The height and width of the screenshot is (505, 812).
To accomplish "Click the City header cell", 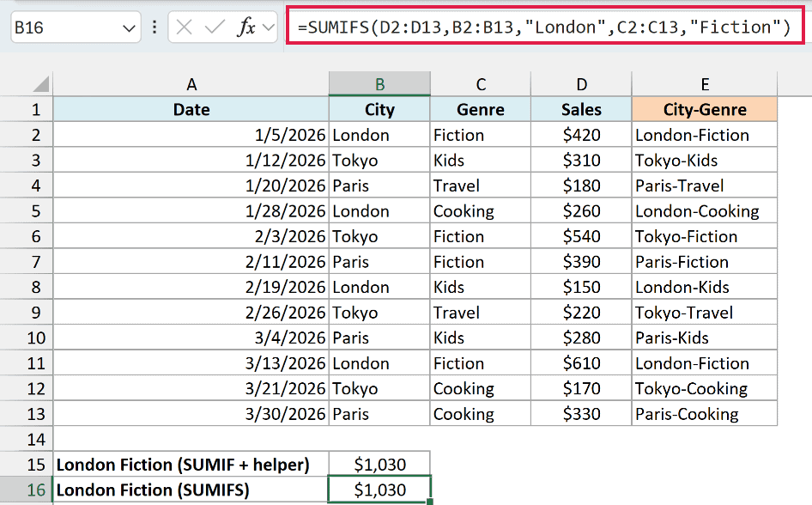I will click(379, 109).
